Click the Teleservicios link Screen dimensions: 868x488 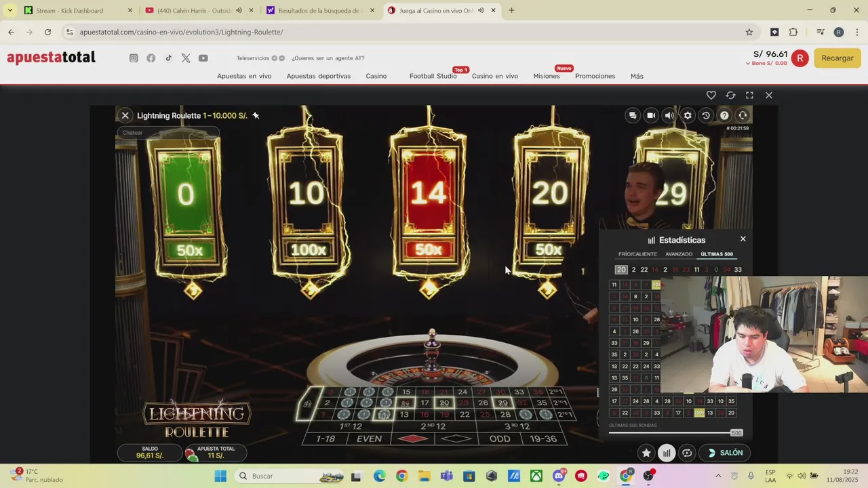(253, 58)
